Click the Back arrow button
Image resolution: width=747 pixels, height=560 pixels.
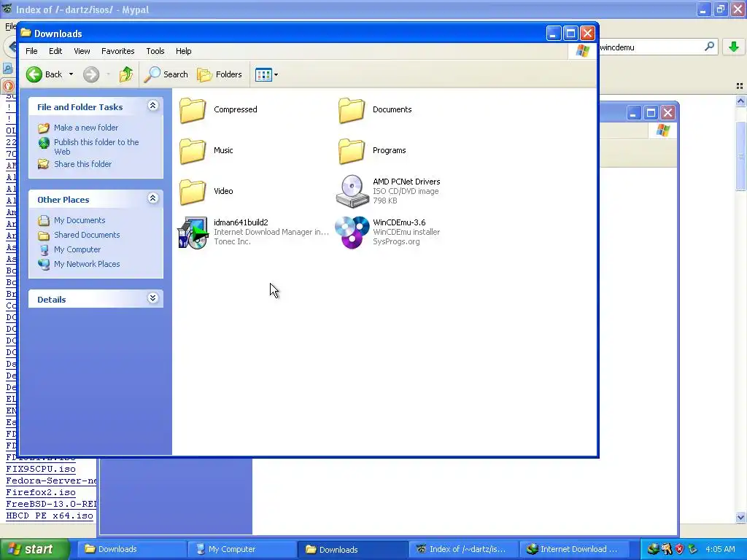[x=44, y=74]
